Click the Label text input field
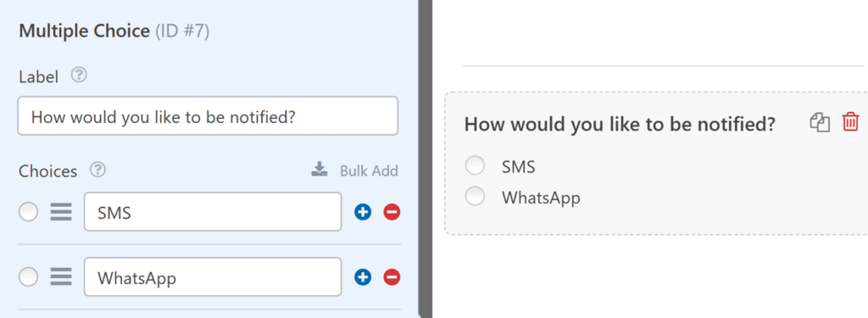This screenshot has width=868, height=318. click(208, 116)
